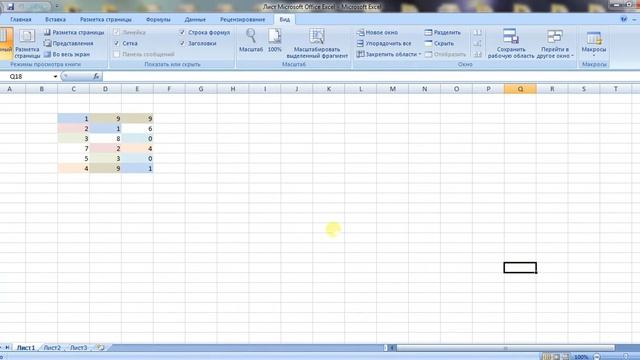Open Представления custom views

[69, 43]
